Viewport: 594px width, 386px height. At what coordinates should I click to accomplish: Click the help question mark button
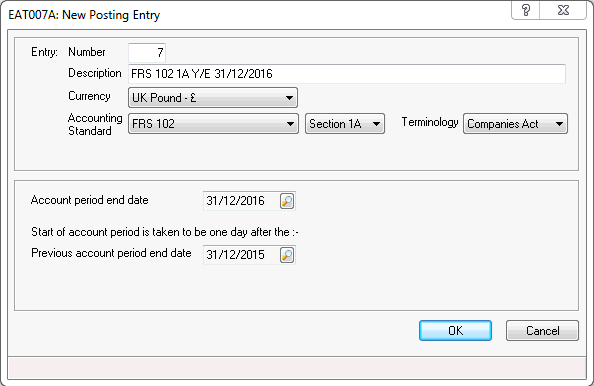[x=525, y=10]
